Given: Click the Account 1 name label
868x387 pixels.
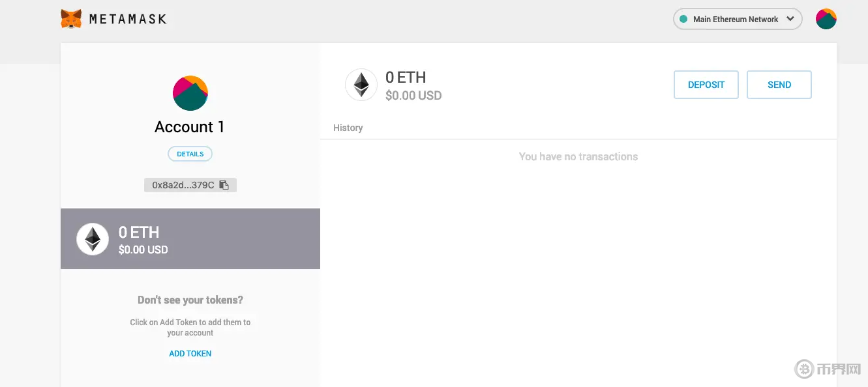Looking at the screenshot, I should 190,127.
